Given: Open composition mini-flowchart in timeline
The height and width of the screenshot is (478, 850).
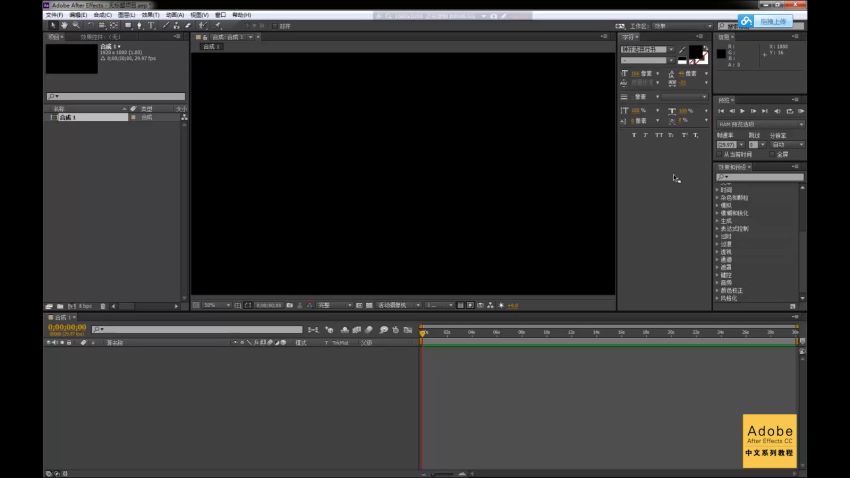Looking at the screenshot, I should pos(313,330).
